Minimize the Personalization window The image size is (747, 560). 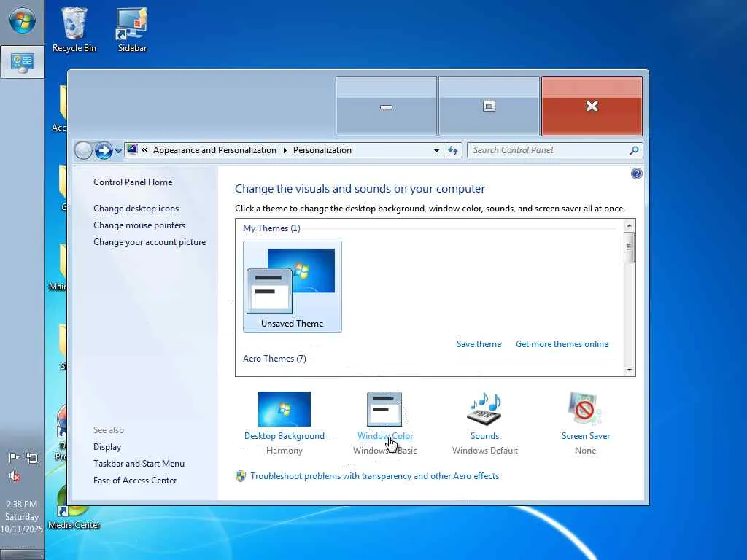tap(386, 106)
